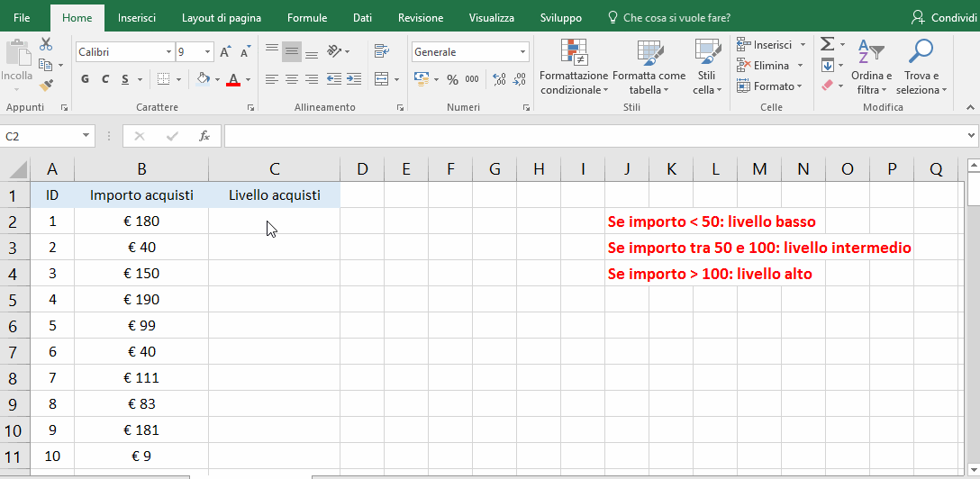Click the Clear eraser icon
This screenshot has height=479, width=980.
pos(827,85)
